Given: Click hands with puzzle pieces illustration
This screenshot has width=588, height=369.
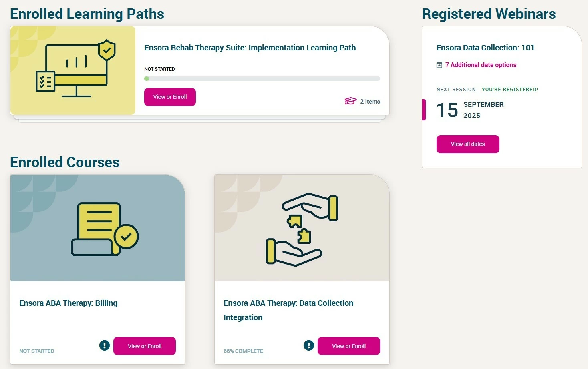Looking at the screenshot, I should [302, 230].
